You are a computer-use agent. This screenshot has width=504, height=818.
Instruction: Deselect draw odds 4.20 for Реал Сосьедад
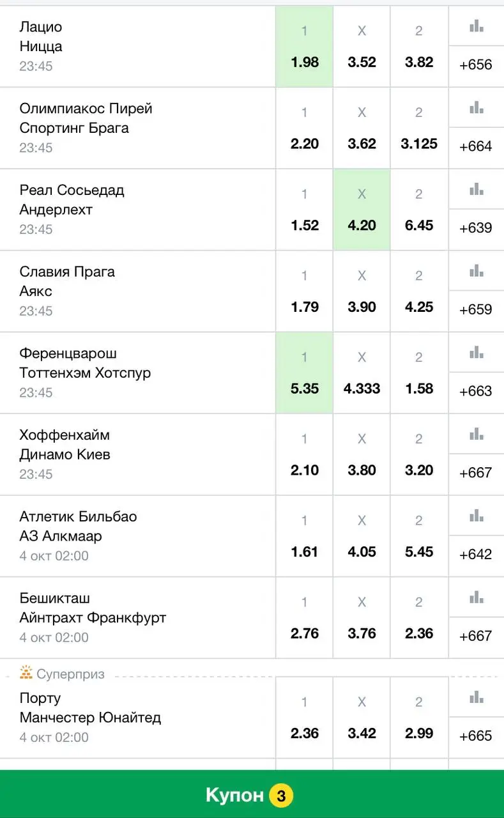pos(362,210)
